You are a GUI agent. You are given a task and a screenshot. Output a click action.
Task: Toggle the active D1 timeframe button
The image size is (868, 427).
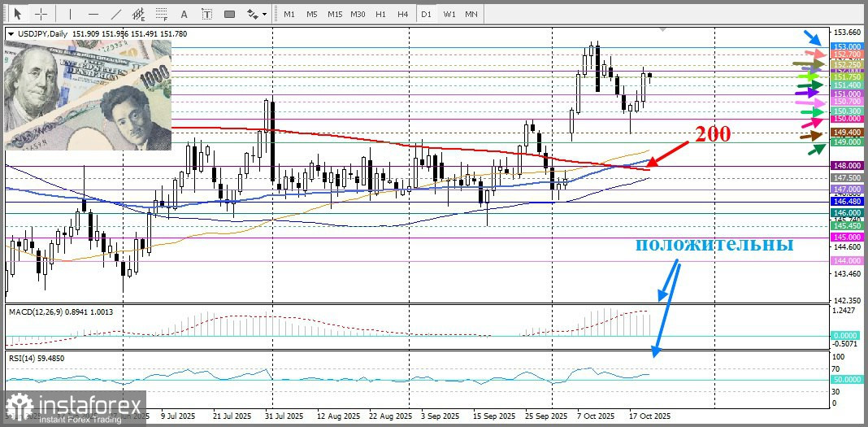coord(426,14)
